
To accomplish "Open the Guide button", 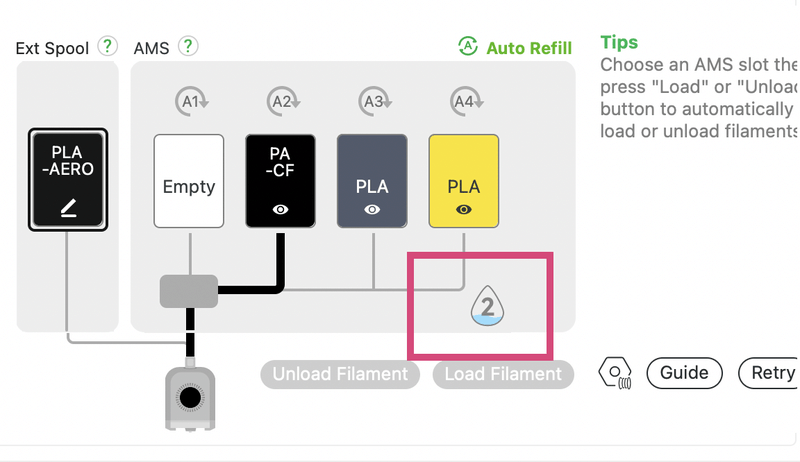I will pyautogui.click(x=684, y=373).
